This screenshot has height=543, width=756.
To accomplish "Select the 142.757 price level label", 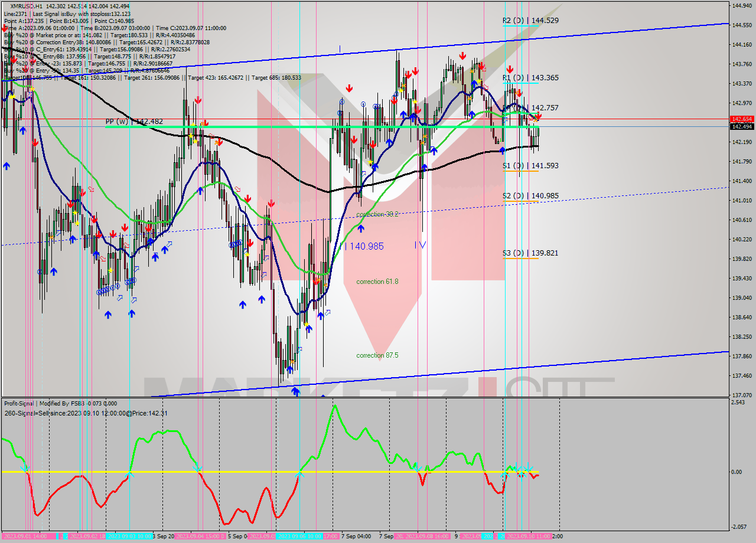I will [545, 108].
